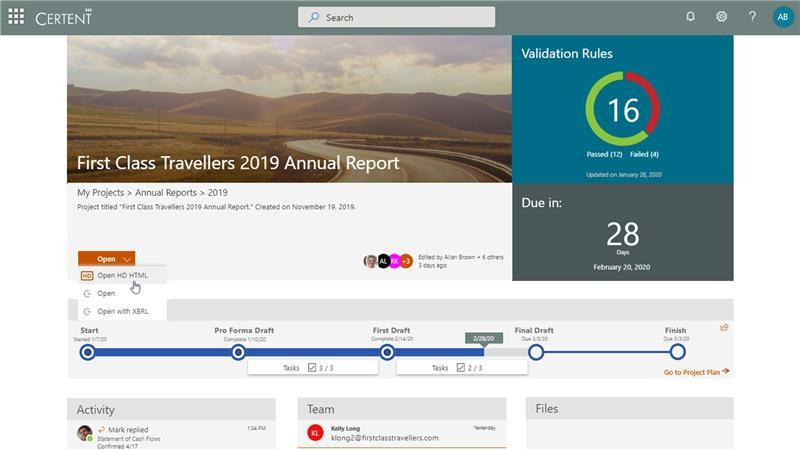Click Mark's avatar in the Activity panel

[85, 433]
